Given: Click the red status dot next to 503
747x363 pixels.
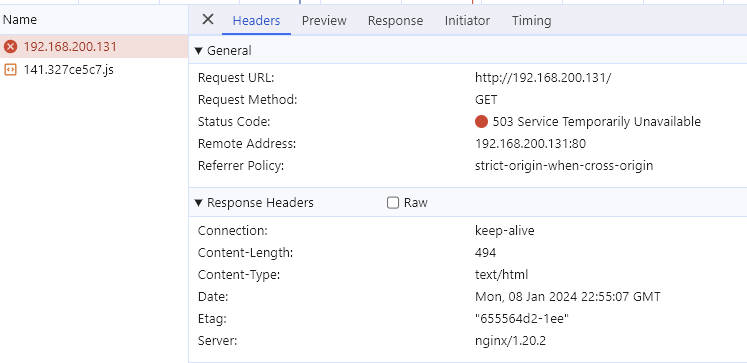Looking at the screenshot, I should [x=481, y=122].
